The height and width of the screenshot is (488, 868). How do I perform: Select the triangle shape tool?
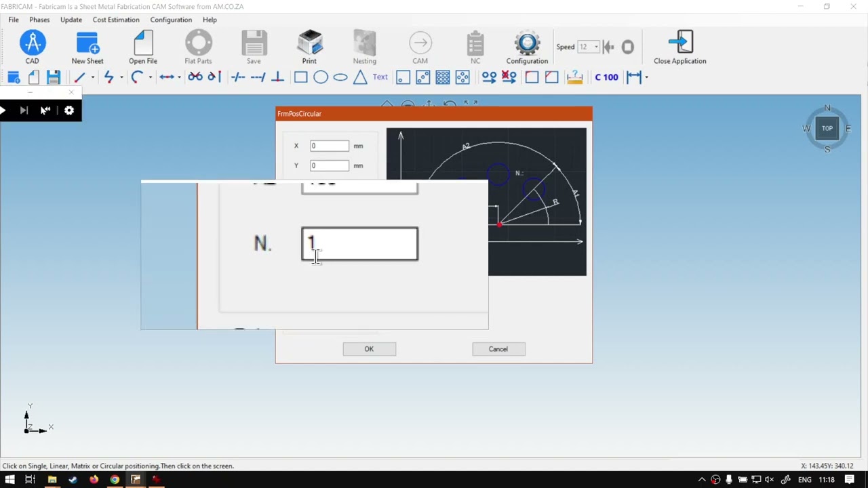point(360,77)
